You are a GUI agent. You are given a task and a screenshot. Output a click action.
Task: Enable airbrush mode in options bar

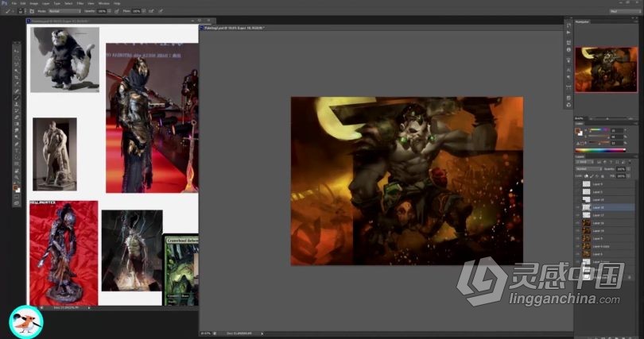(x=151, y=11)
